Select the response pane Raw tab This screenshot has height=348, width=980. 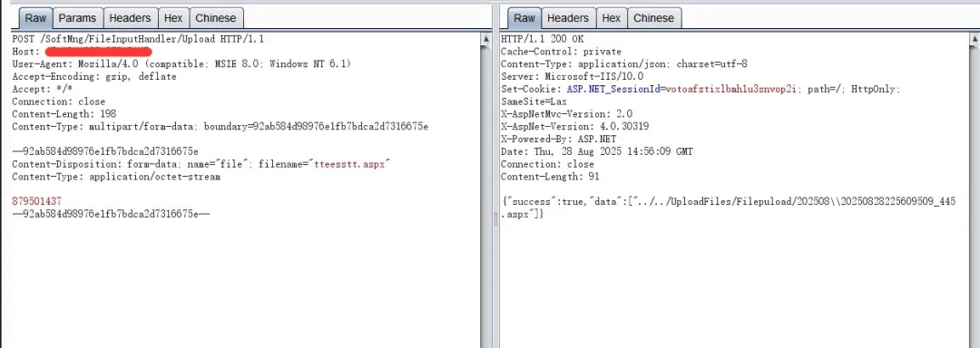(x=524, y=18)
